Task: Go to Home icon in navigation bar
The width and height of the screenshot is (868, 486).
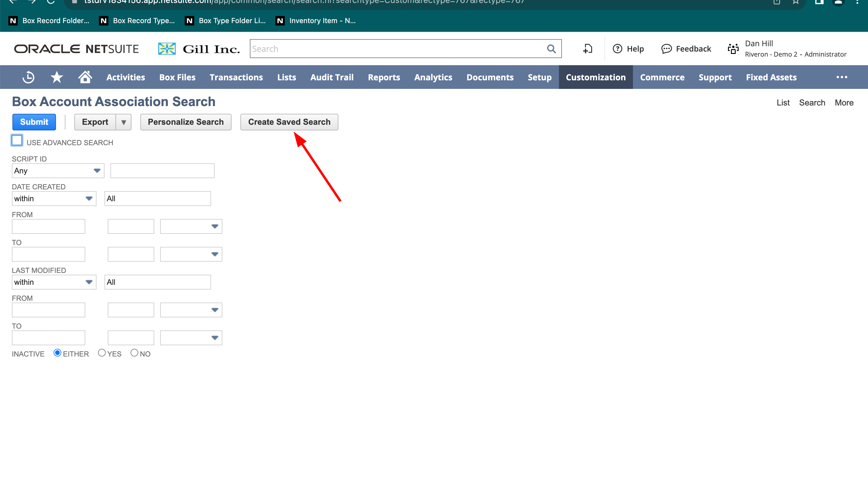Action: (x=85, y=77)
